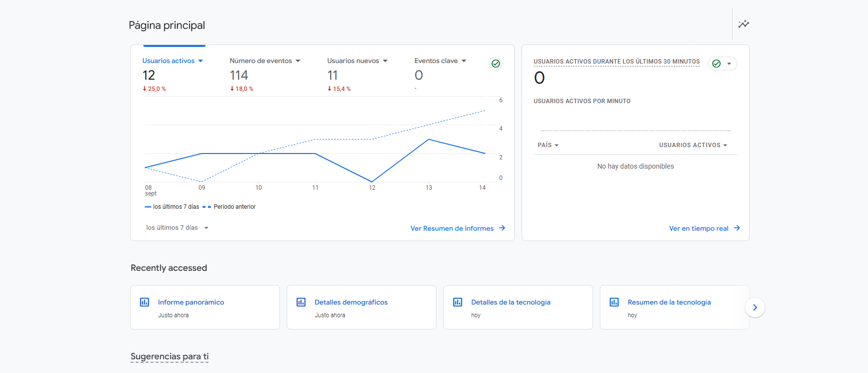Open the Eventos clave metric dropdown
Image resolution: width=868 pixels, height=373 pixels.
click(x=464, y=61)
